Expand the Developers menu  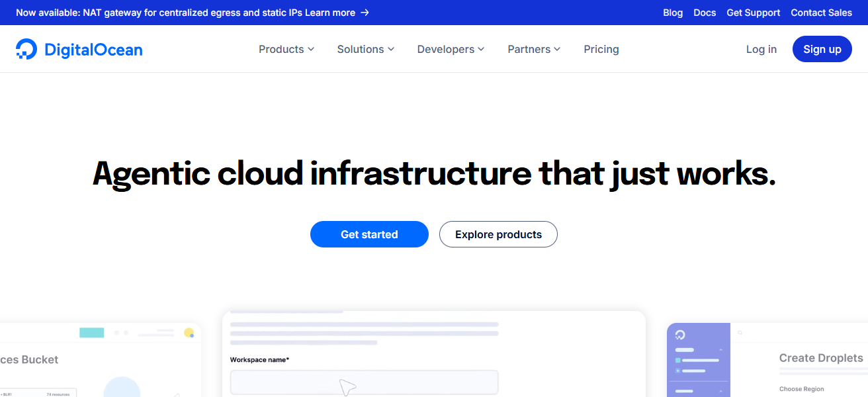451,49
